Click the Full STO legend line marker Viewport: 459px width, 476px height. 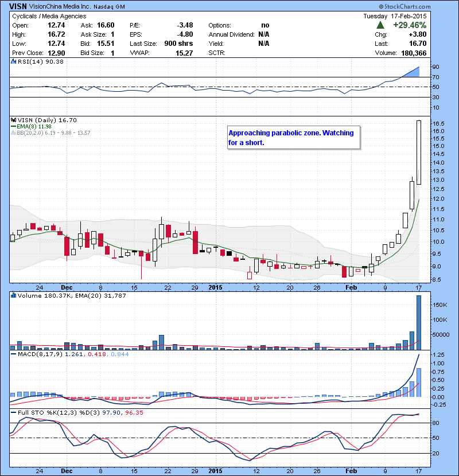pos(13,412)
